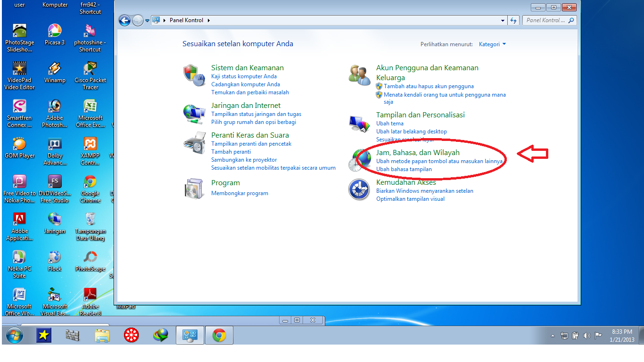Click Ubah bahasa tampilan link
644x362 pixels.
pyautogui.click(x=404, y=169)
